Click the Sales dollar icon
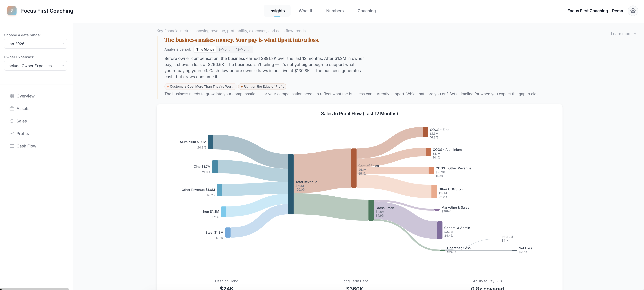This screenshot has width=644, height=290. [x=12, y=121]
